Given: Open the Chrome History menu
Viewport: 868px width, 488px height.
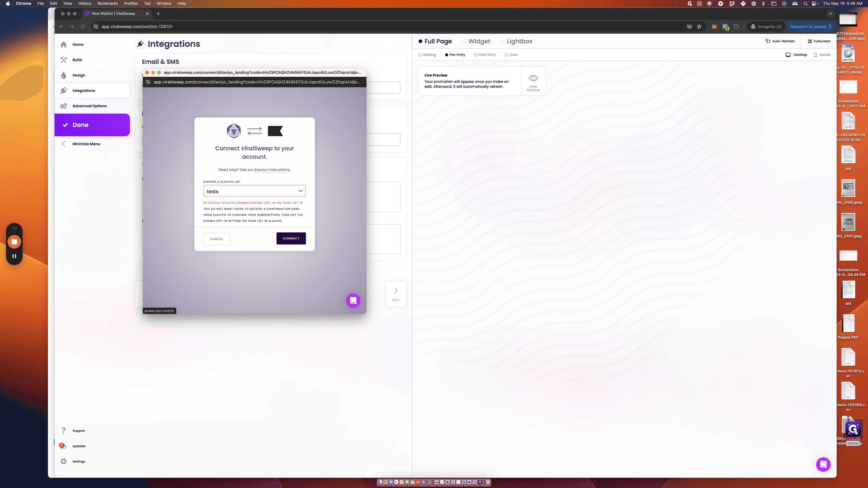Looking at the screenshot, I should click(85, 3).
